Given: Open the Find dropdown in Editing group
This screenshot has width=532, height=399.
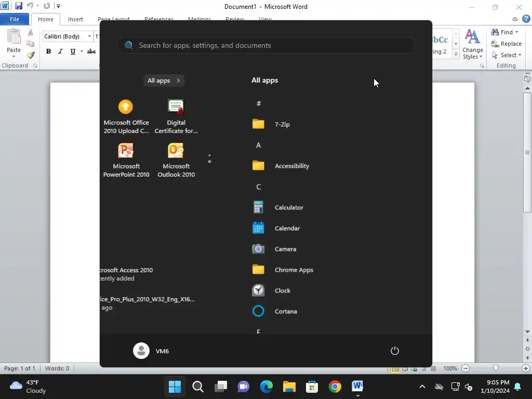Looking at the screenshot, I should (517, 32).
